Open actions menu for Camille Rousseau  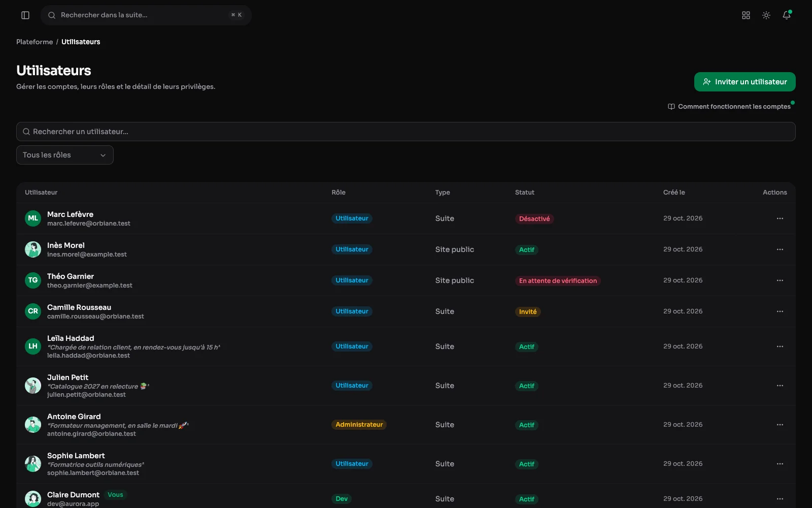(x=780, y=311)
